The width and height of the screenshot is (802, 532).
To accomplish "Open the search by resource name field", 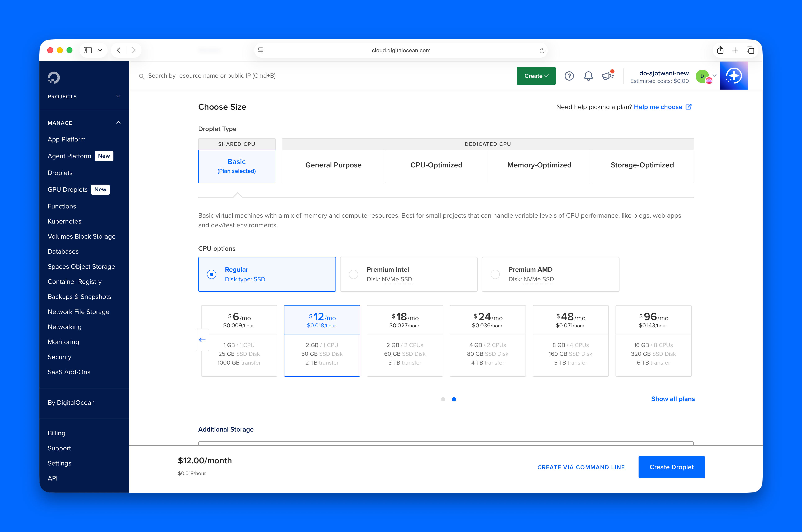I will [238, 76].
